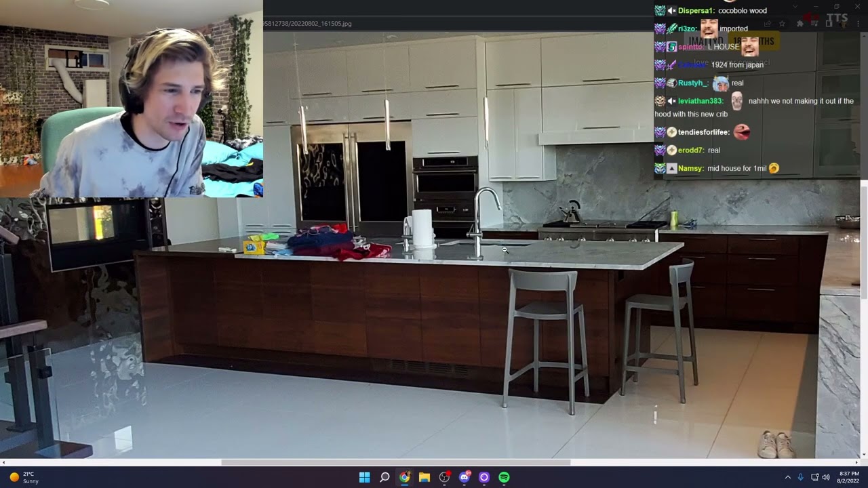
Task: Click the yellow emoji after 'mid house for 1mil'
Action: pyautogui.click(x=774, y=168)
